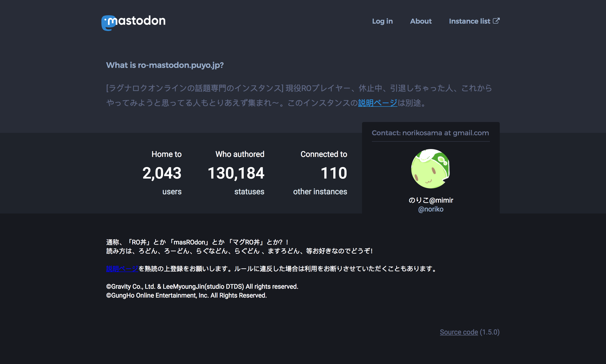This screenshot has width=606, height=364.
Task: Click the Contact: norikosama at gmail.com text
Action: point(430,133)
